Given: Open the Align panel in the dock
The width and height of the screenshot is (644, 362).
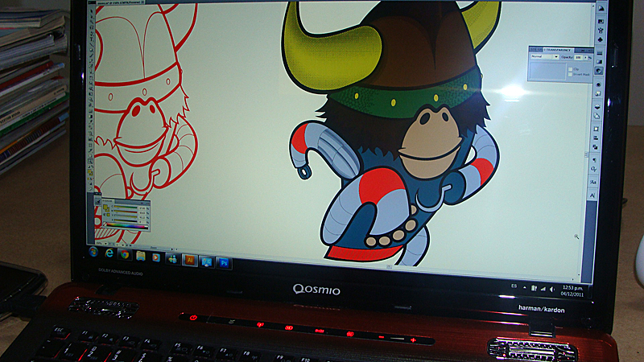Looking at the screenshot, I should 596,138.
